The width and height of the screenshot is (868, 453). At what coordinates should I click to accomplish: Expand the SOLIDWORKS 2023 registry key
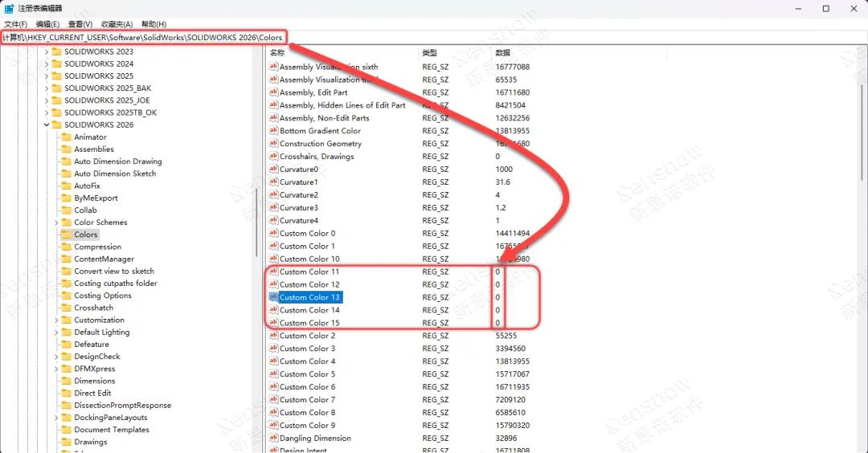coord(47,51)
